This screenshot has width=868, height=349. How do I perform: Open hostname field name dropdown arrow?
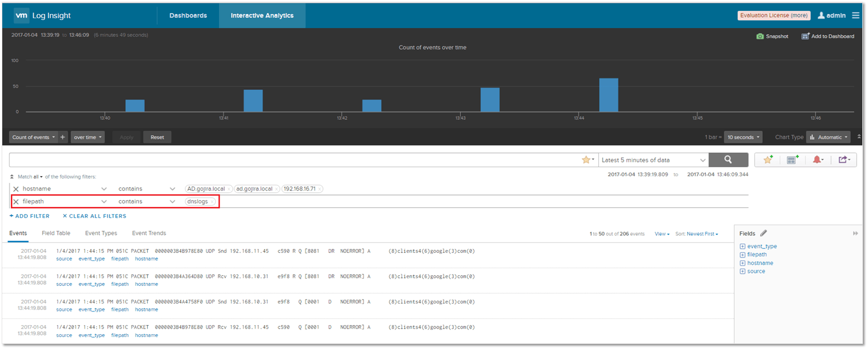pos(104,189)
